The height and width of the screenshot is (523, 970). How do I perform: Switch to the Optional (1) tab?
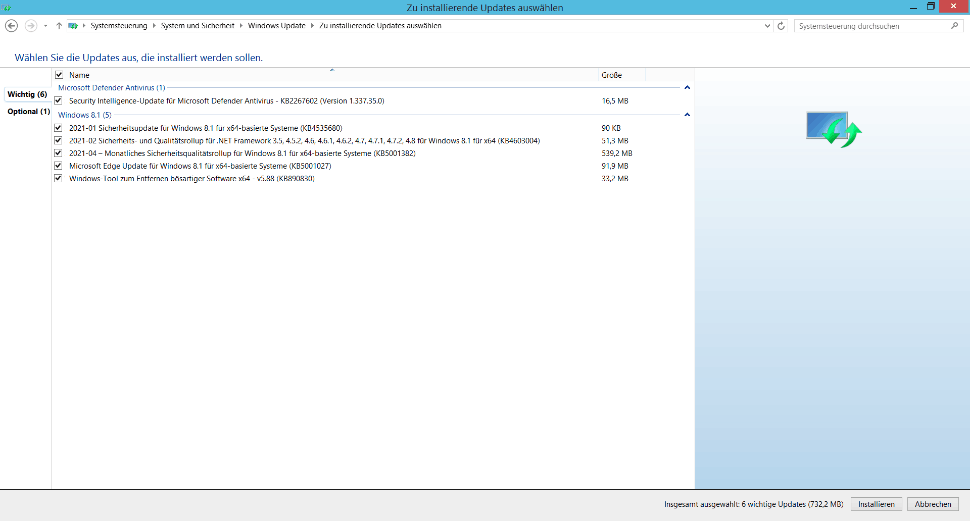(28, 111)
